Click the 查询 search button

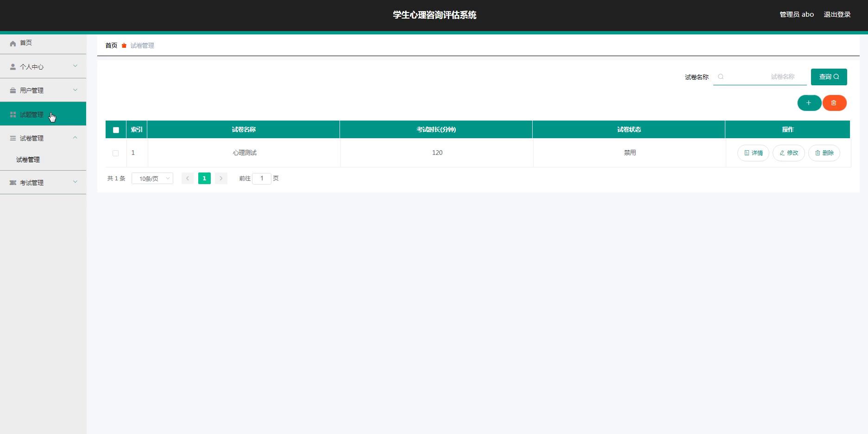[829, 77]
